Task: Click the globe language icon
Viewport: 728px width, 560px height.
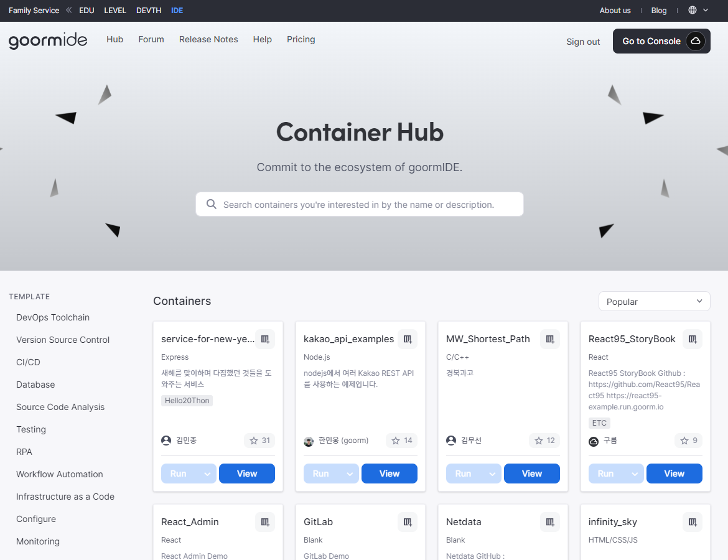Action: point(693,10)
